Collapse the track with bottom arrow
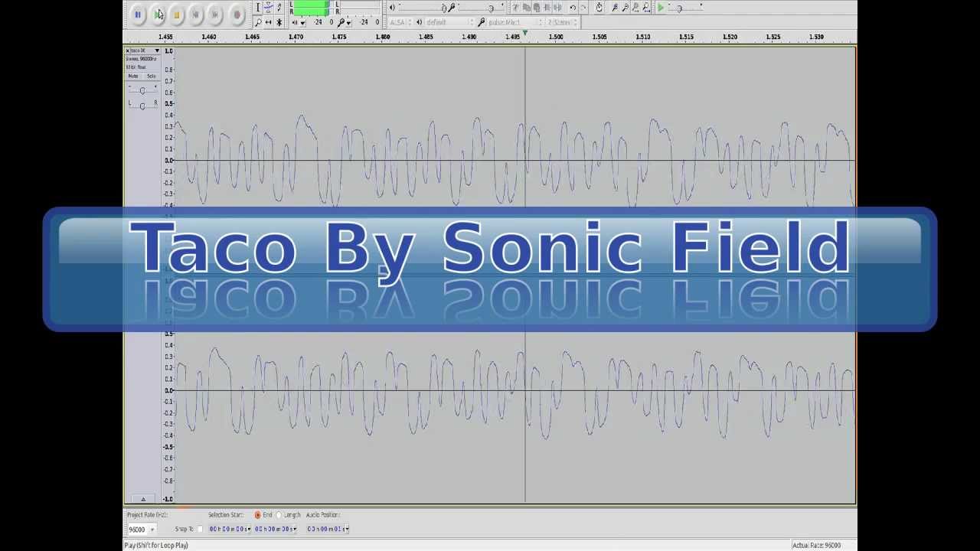 coord(142,499)
